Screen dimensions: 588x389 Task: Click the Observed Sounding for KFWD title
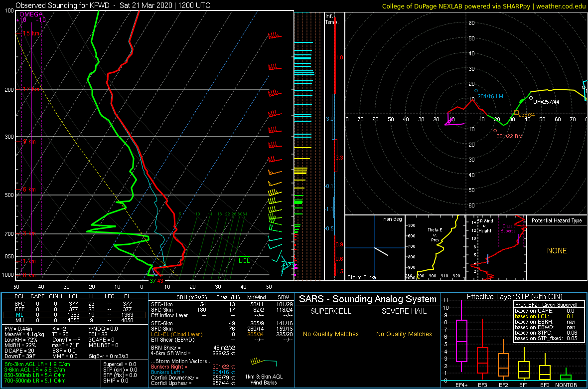(113, 5)
